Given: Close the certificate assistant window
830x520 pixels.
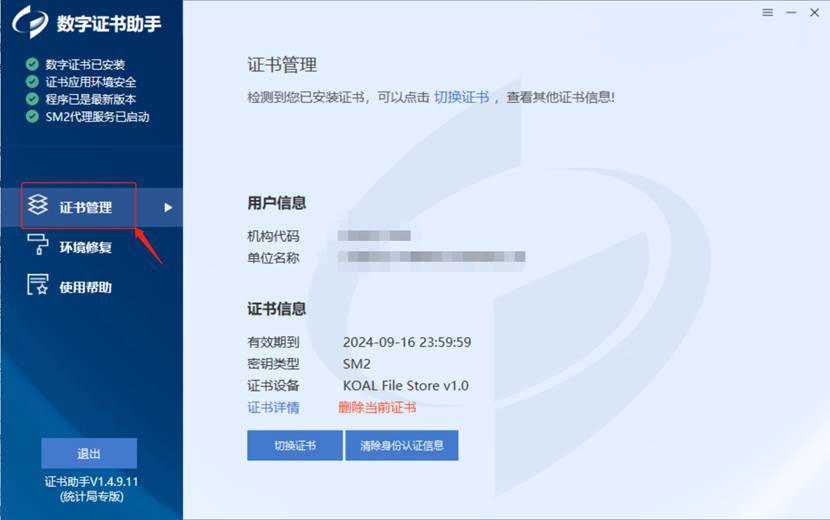Looking at the screenshot, I should 815,12.
